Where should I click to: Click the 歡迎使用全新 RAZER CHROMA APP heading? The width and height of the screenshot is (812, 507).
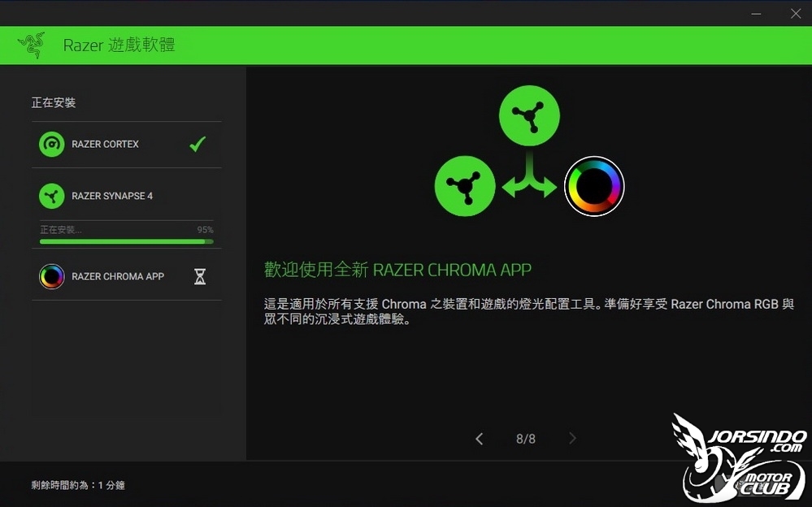tap(397, 270)
